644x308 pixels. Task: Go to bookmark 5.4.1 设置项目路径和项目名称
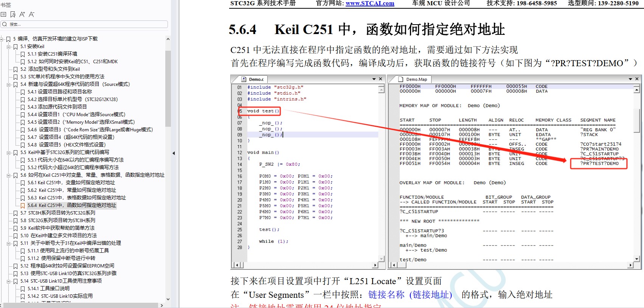pyautogui.click(x=60, y=92)
